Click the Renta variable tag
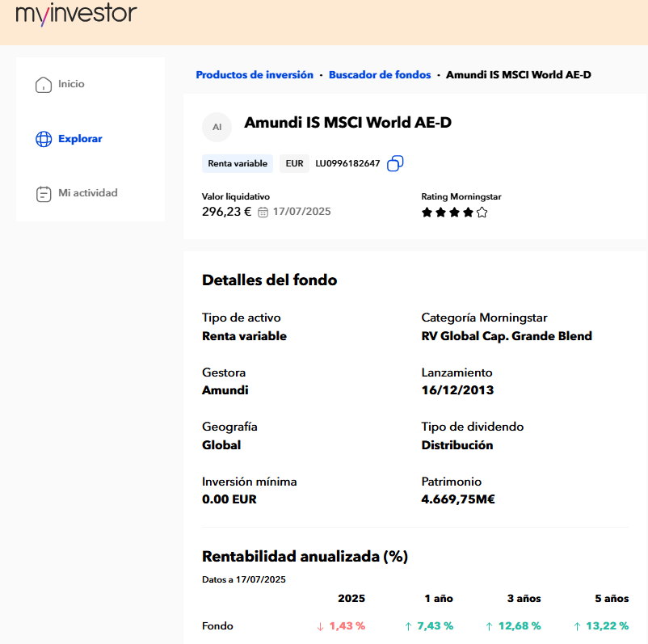Image resolution: width=648 pixels, height=644 pixels. click(238, 163)
